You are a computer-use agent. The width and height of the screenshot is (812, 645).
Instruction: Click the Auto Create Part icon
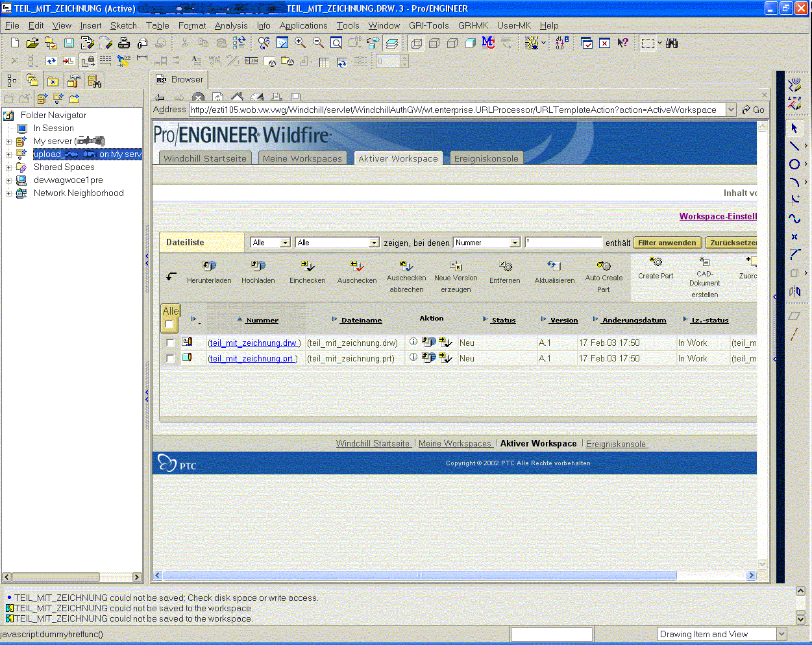pyautogui.click(x=604, y=265)
